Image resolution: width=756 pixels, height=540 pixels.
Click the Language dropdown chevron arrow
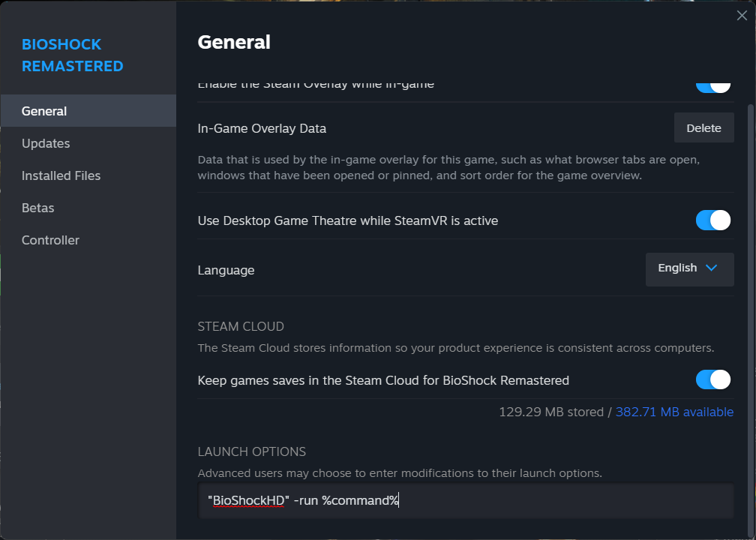712,268
